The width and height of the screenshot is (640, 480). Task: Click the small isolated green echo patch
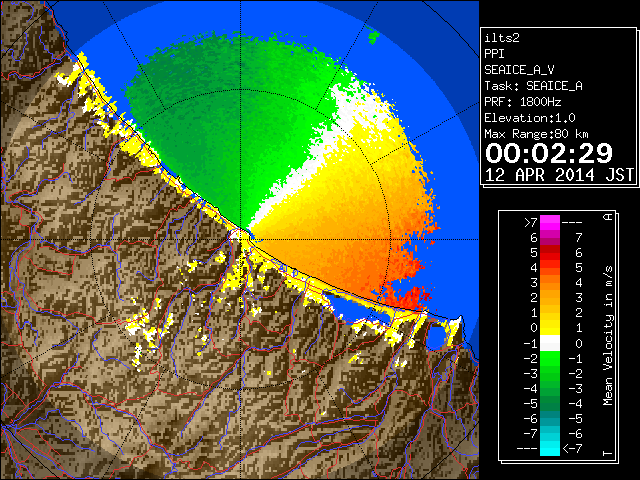pos(373,37)
